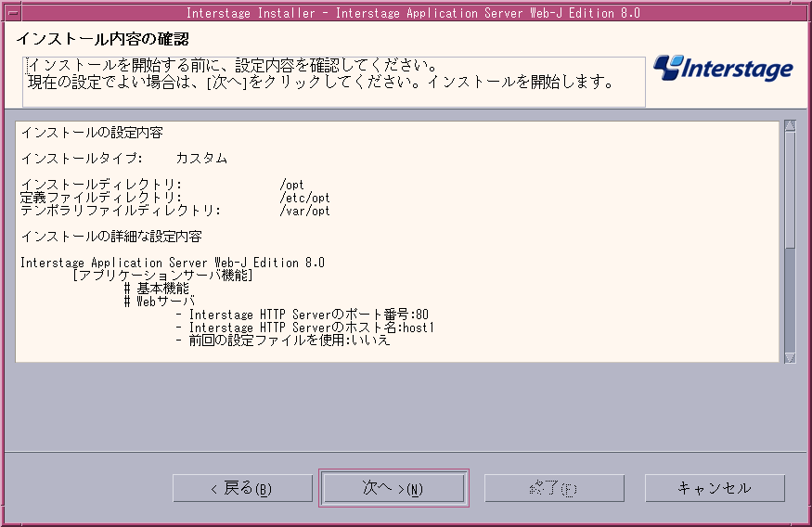Click the line インストールの詳細な設定内容
Viewport: 812px width, 527px height.
[x=111, y=237]
